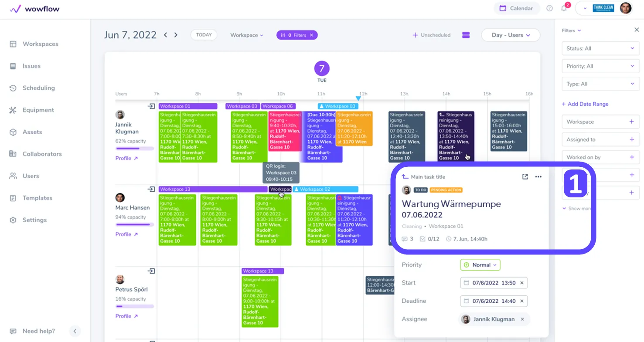The image size is (644, 342).
Task: Select the orange 11:20-12:10 task block
Action: click(354, 128)
